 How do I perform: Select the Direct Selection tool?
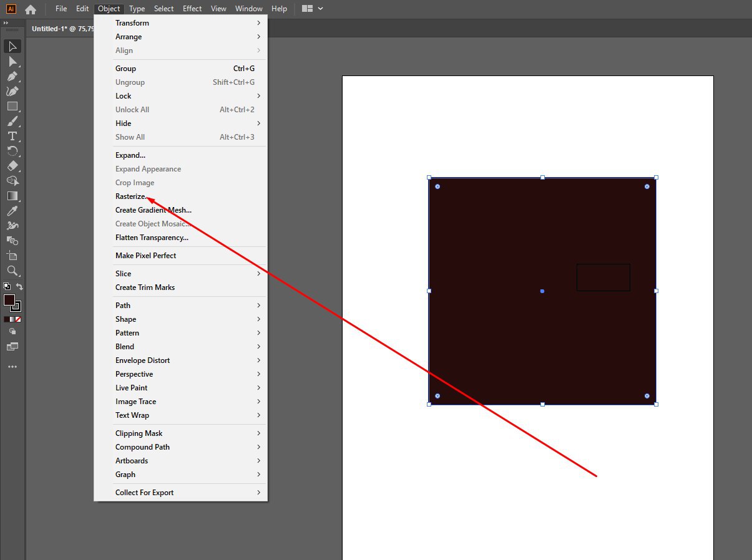point(12,61)
